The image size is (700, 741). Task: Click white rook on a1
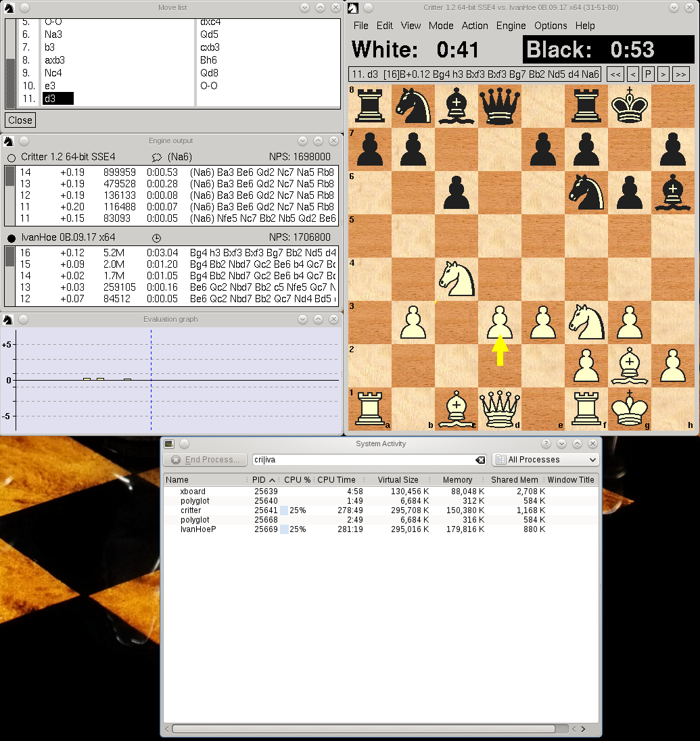(370, 409)
